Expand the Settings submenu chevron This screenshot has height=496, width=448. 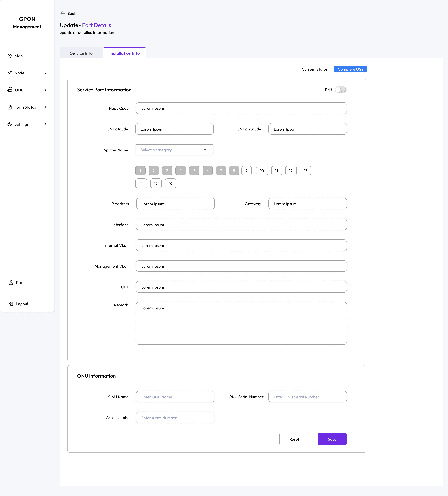point(46,124)
